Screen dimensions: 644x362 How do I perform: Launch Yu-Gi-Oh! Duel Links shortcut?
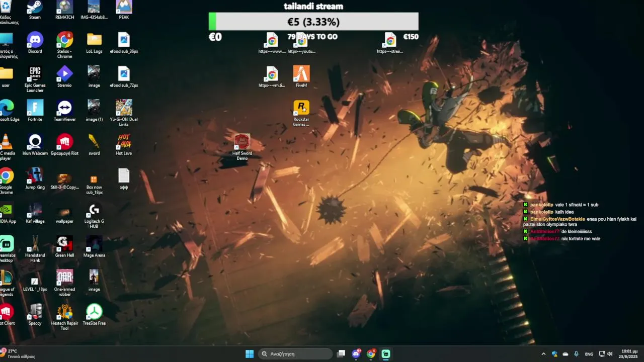(124, 113)
